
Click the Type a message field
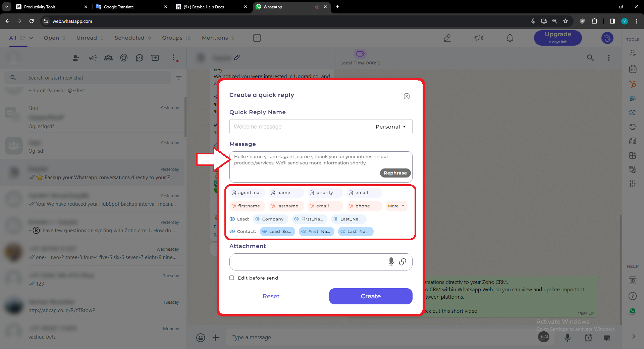tap(382, 338)
